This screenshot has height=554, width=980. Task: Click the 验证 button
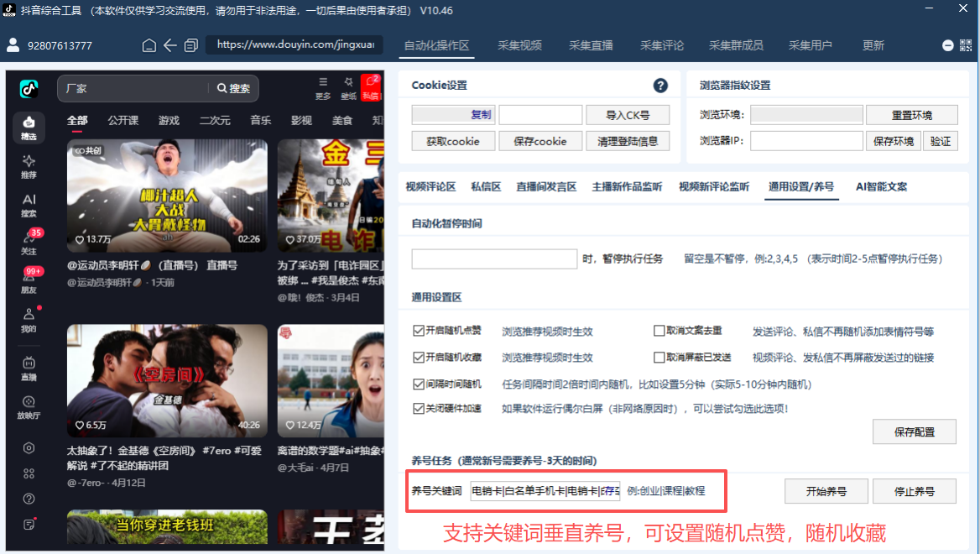[x=940, y=141]
